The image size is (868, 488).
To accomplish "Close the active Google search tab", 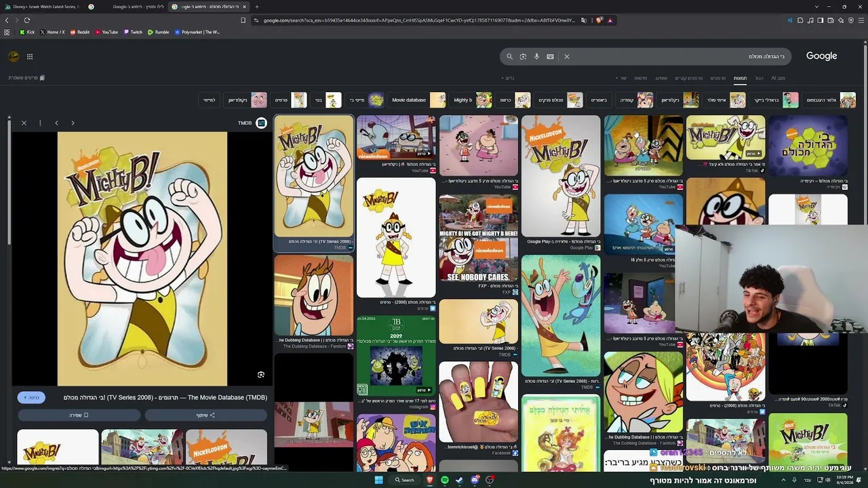I will [244, 7].
